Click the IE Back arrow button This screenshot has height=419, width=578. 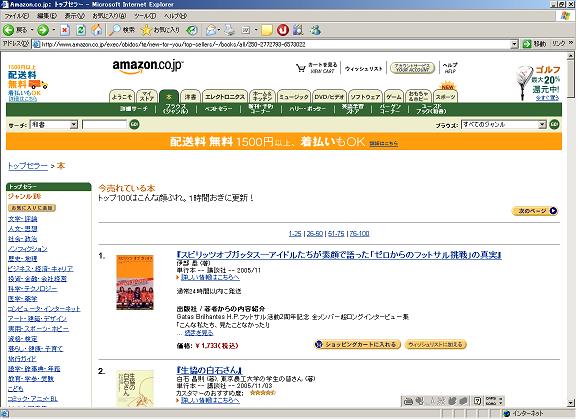(x=8, y=30)
